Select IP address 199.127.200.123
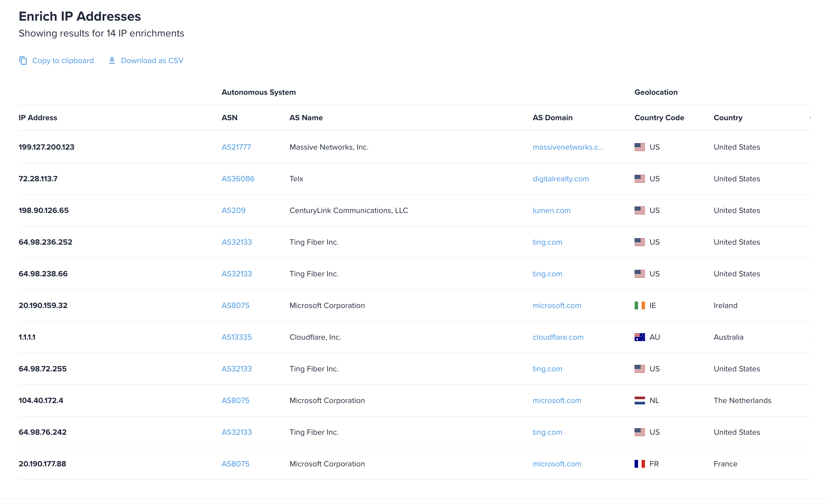Screen dimensions: 828x504 pos(46,147)
